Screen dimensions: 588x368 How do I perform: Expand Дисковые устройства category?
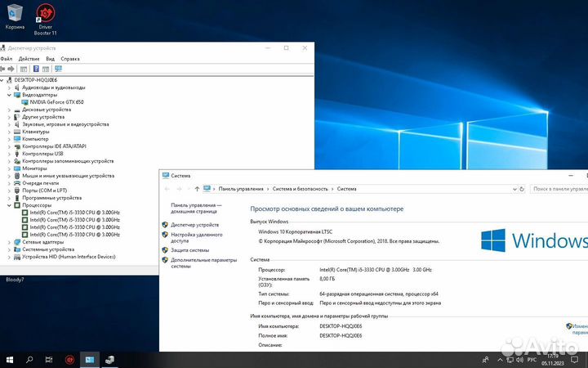(9, 110)
